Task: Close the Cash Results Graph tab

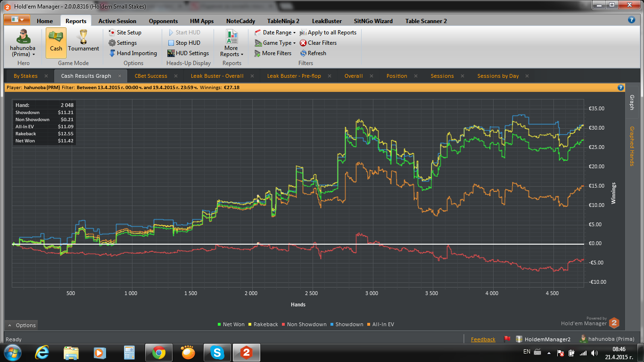Action: [120, 76]
